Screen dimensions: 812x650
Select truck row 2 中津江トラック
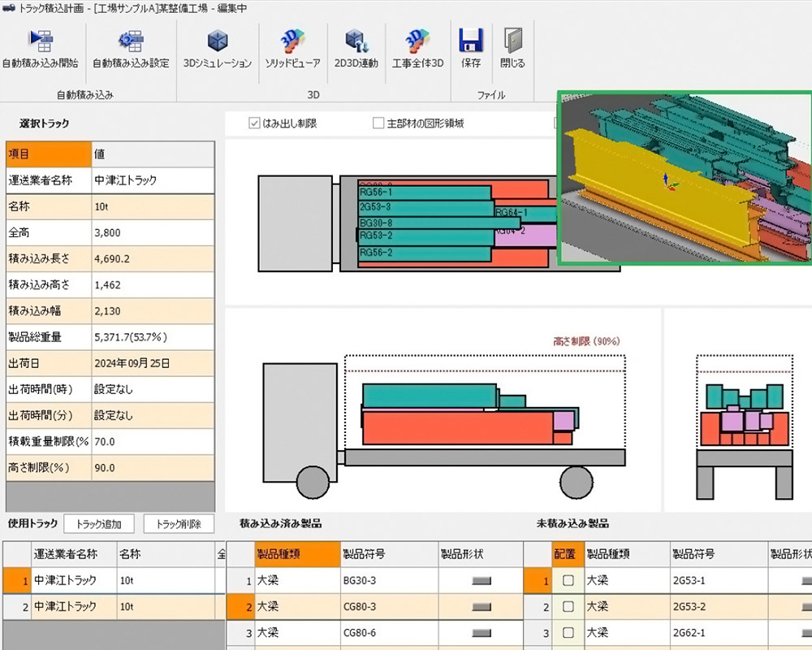[x=114, y=606]
